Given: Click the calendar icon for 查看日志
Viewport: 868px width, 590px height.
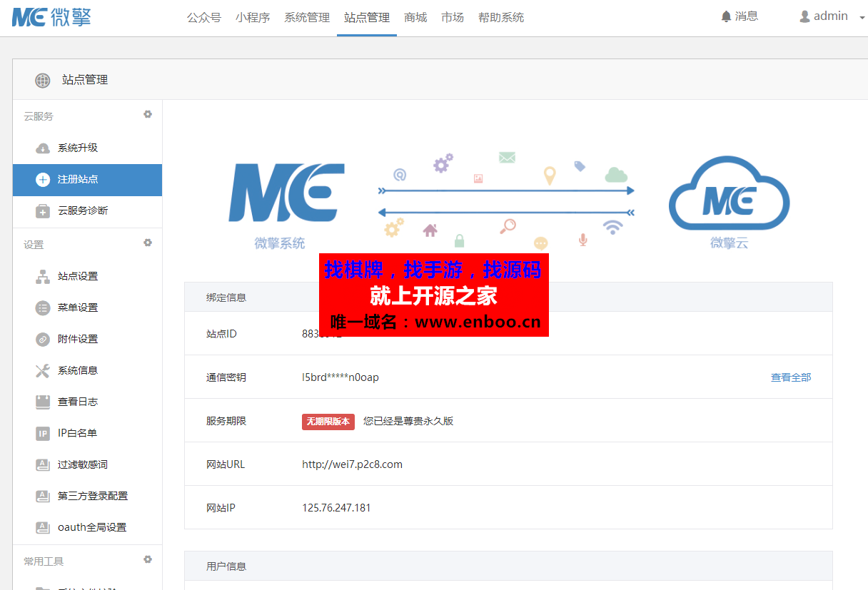Looking at the screenshot, I should click(43, 402).
